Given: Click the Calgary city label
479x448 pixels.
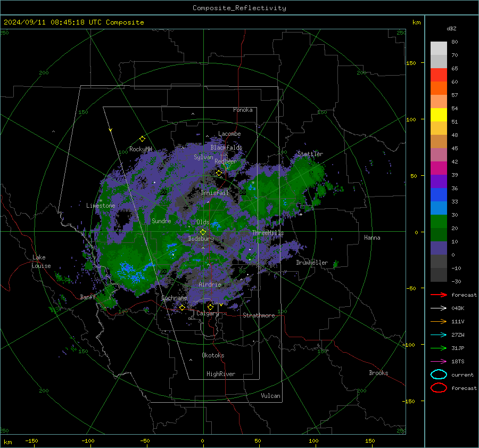Looking at the screenshot, I should coord(208,313).
